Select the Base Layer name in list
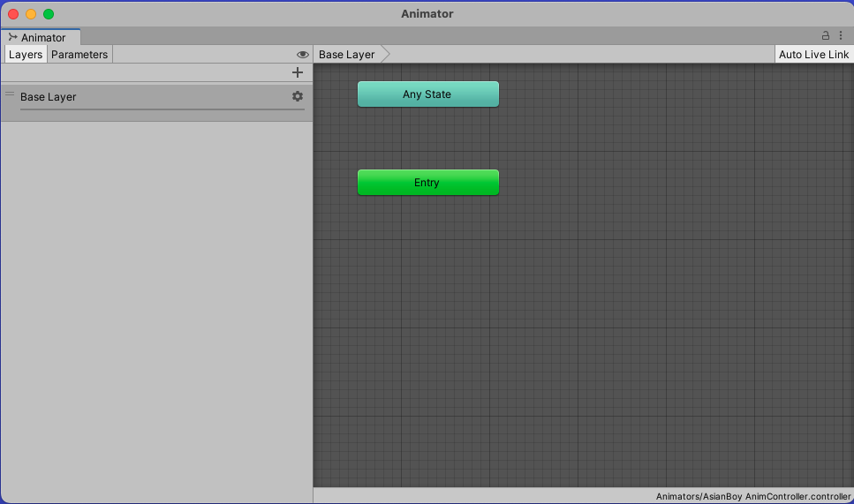 (x=49, y=97)
